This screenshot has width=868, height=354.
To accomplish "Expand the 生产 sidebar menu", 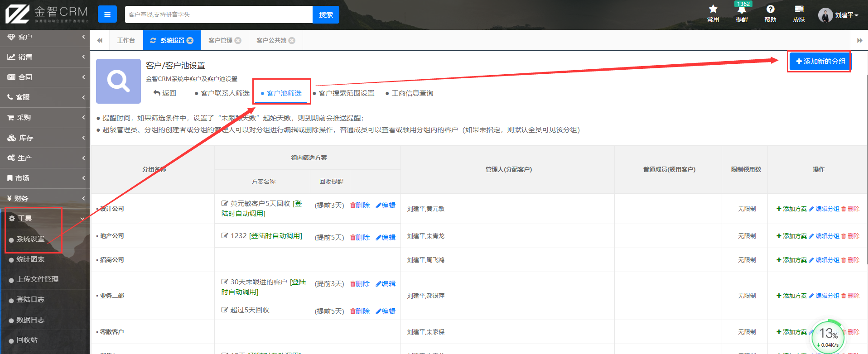I will click(45, 158).
